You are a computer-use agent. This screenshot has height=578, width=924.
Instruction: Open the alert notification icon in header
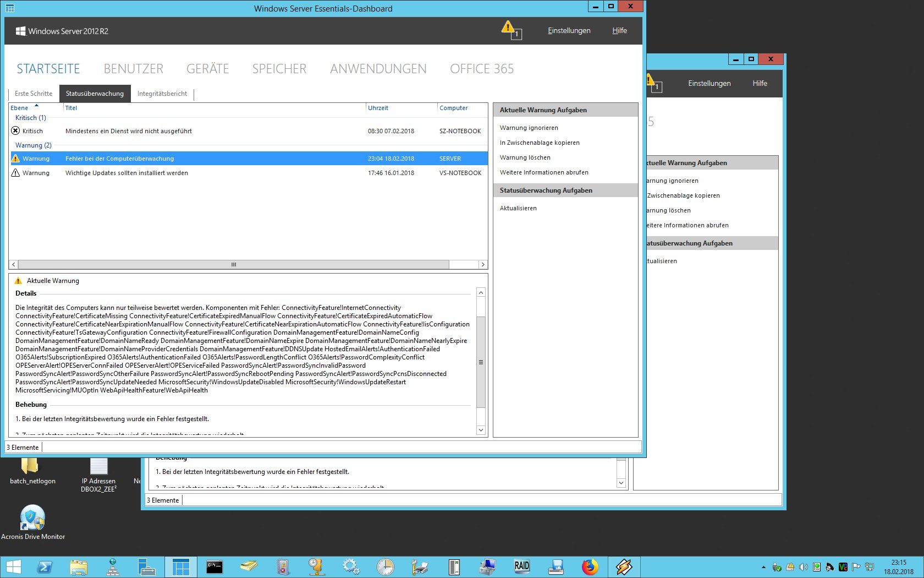click(x=511, y=30)
